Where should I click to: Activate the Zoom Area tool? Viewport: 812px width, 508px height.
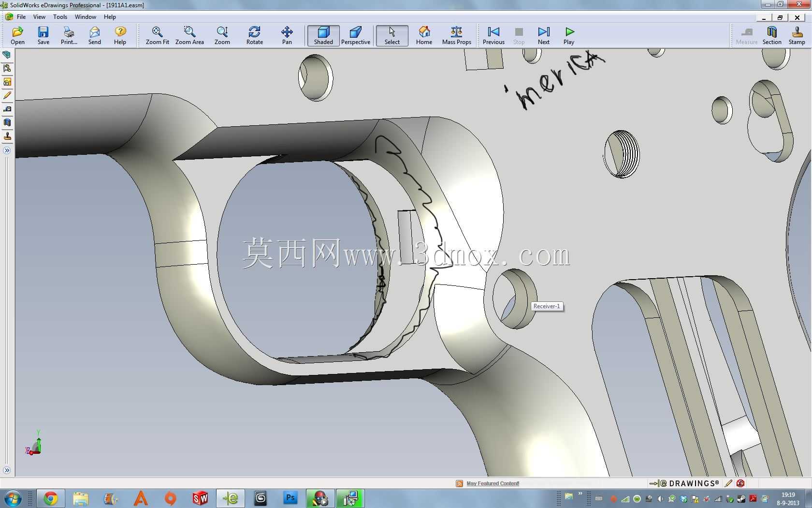[189, 35]
